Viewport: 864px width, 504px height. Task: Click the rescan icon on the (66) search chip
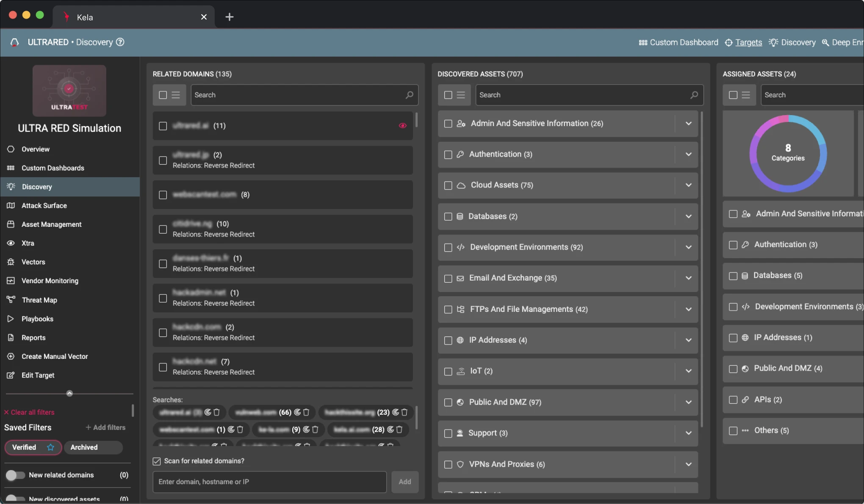click(x=297, y=412)
